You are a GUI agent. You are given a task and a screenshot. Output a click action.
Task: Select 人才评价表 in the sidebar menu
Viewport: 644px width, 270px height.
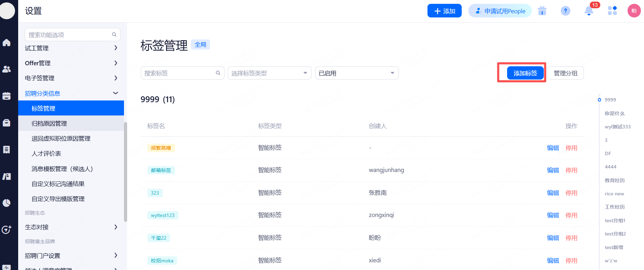click(46, 153)
